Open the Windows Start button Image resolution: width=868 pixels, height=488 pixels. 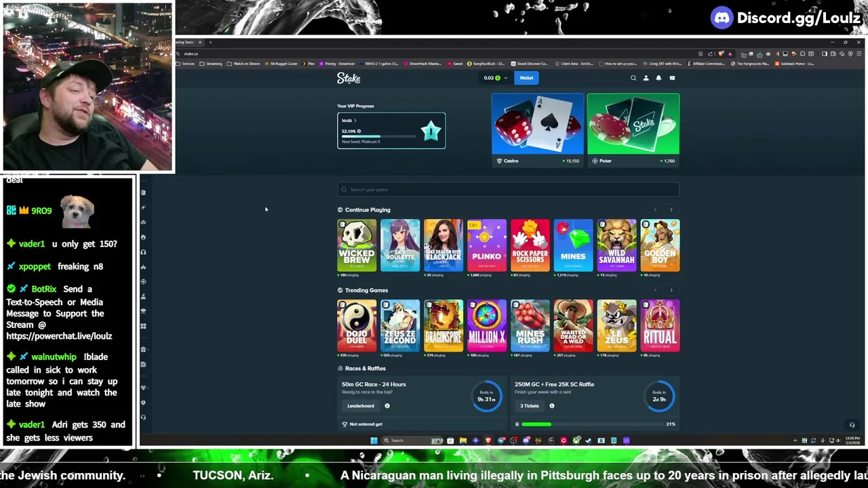click(374, 441)
